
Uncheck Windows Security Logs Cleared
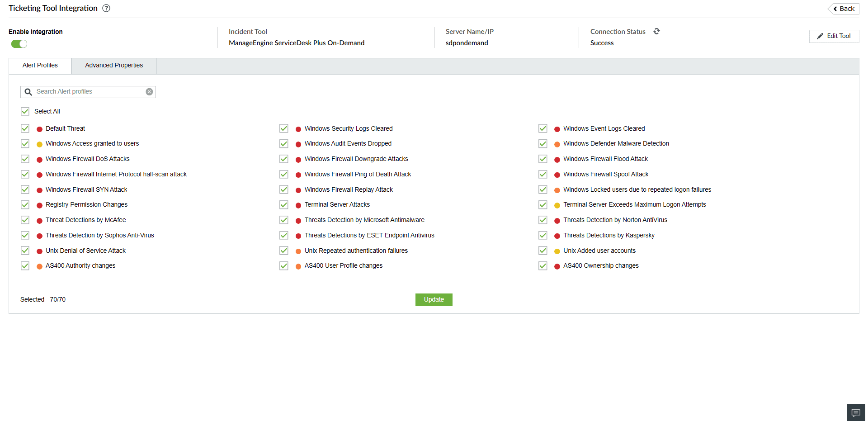(x=283, y=128)
